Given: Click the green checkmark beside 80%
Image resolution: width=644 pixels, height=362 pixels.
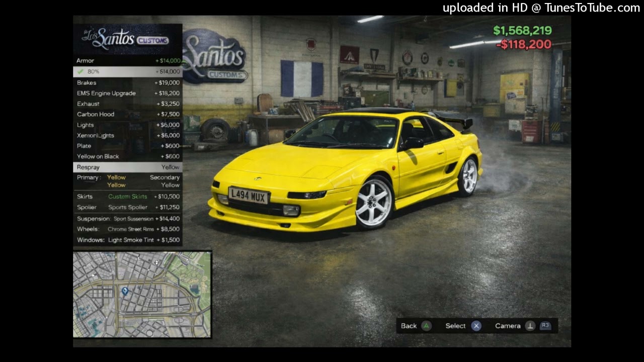Looking at the screenshot, I should [80, 72].
